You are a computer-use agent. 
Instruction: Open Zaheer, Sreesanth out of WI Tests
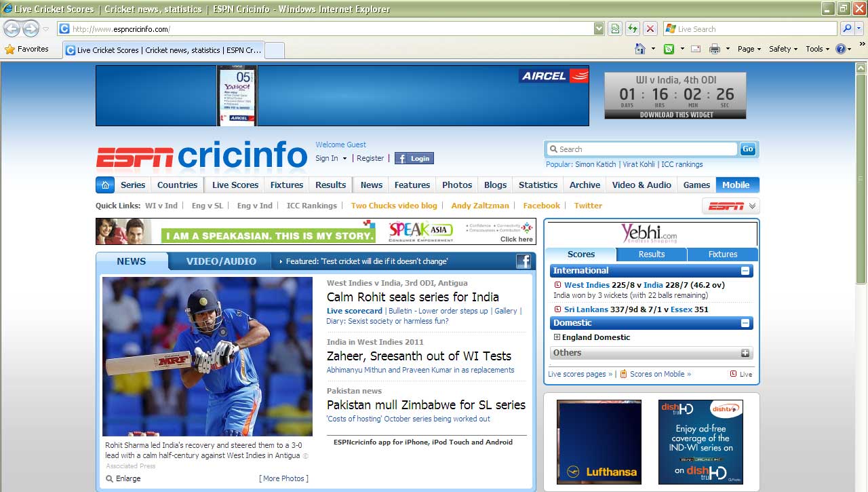tap(419, 356)
